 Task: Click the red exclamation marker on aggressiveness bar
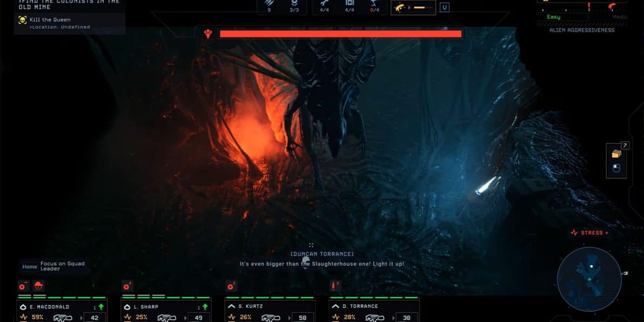tap(588, 6)
